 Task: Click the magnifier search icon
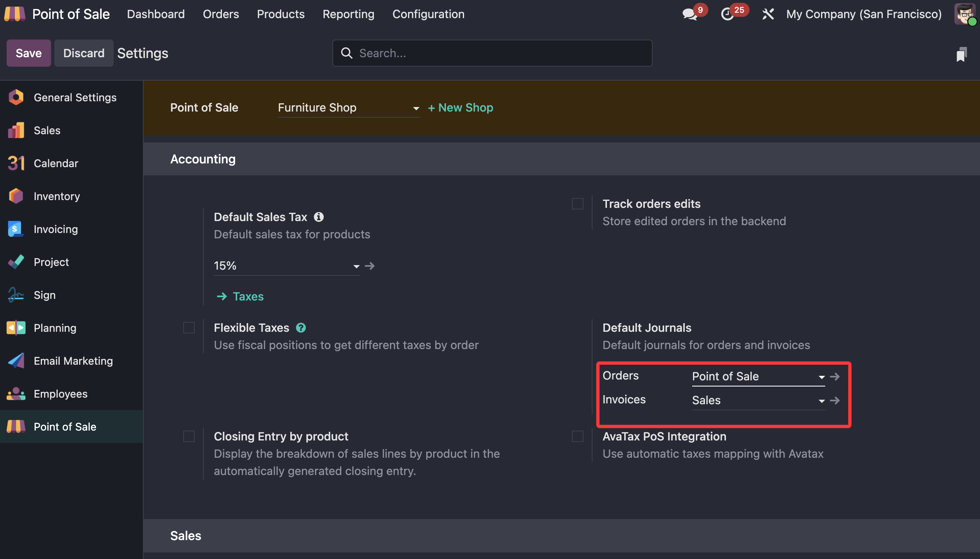[347, 53]
